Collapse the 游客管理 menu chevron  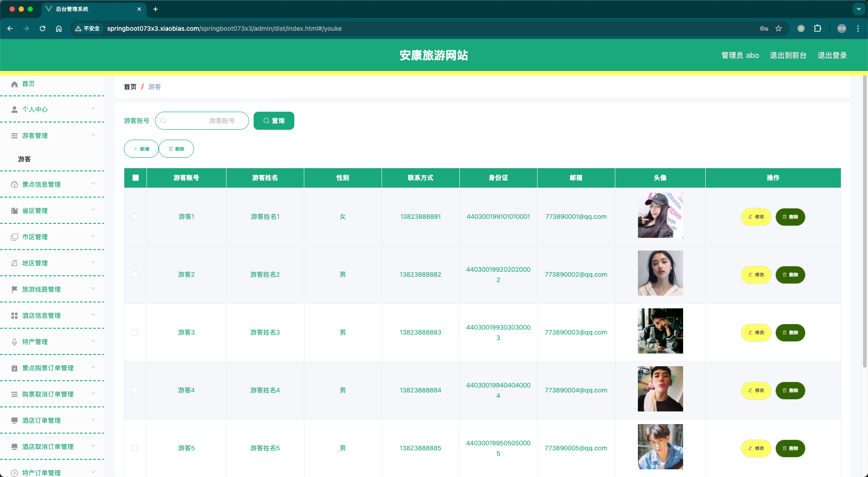(x=93, y=135)
